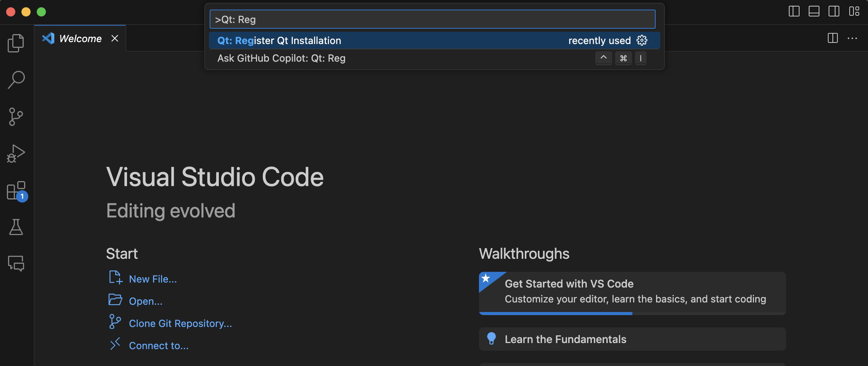Open the Explorer sidebar icon
The image size is (868, 366).
(16, 42)
